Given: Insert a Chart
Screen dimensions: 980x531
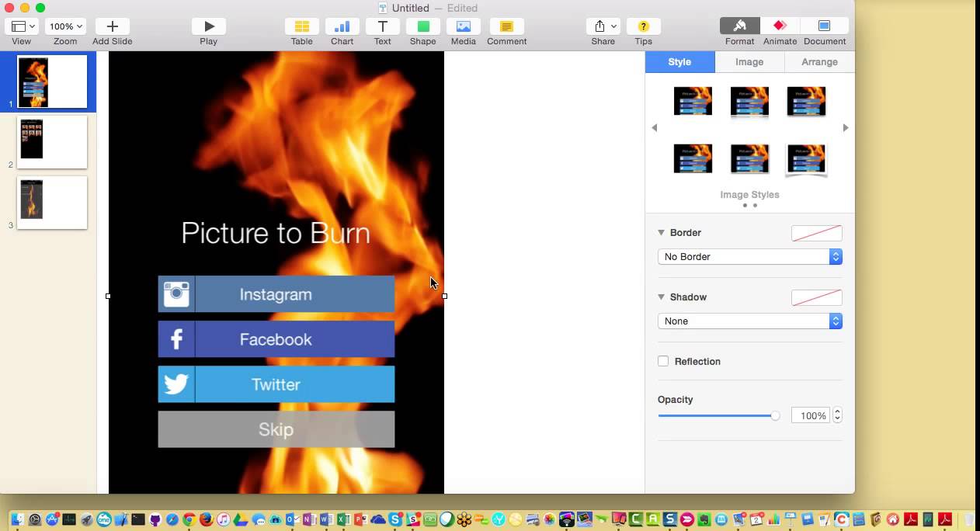Looking at the screenshot, I should pyautogui.click(x=342, y=26).
